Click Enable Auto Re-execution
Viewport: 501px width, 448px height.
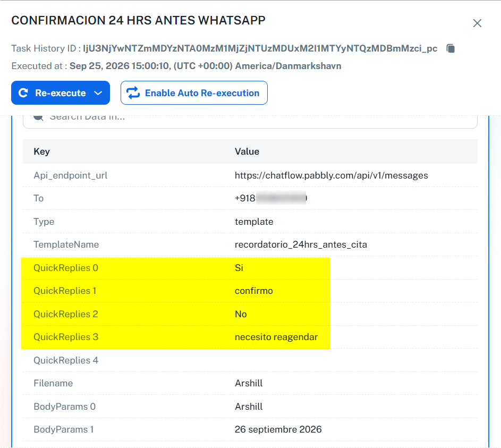[194, 92]
